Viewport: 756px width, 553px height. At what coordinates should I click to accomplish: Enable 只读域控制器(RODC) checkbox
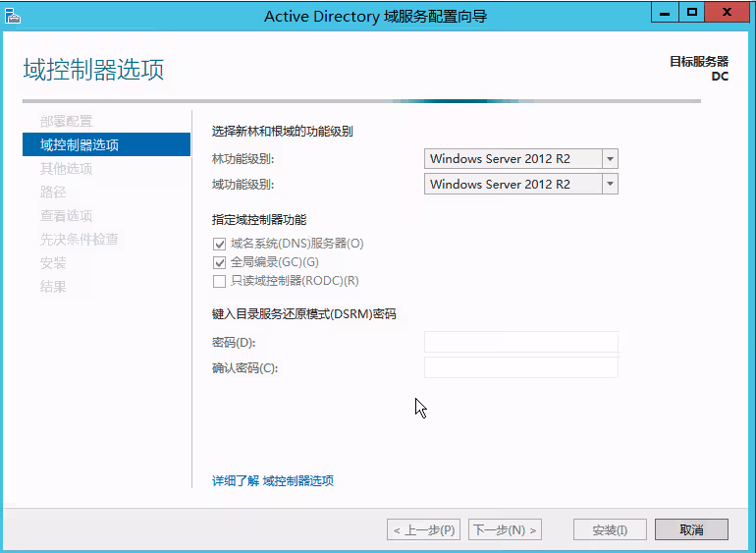coord(220,282)
